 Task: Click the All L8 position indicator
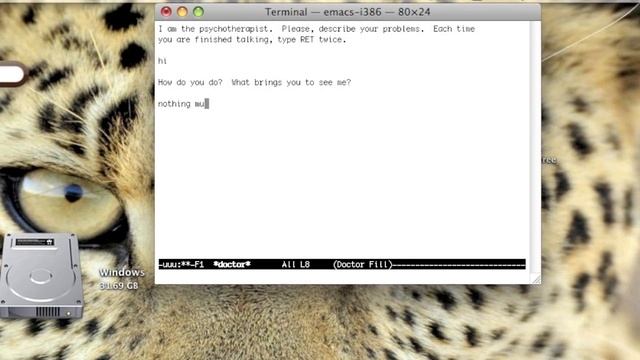(x=296, y=264)
